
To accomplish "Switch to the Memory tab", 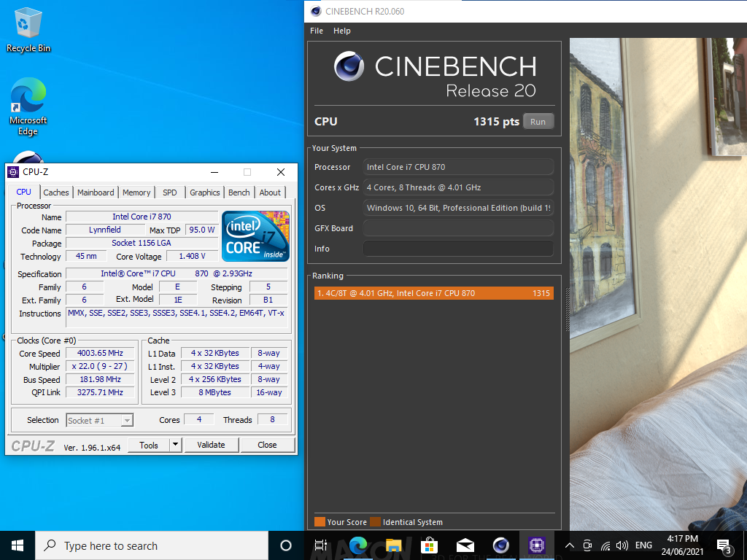I will tap(136, 192).
